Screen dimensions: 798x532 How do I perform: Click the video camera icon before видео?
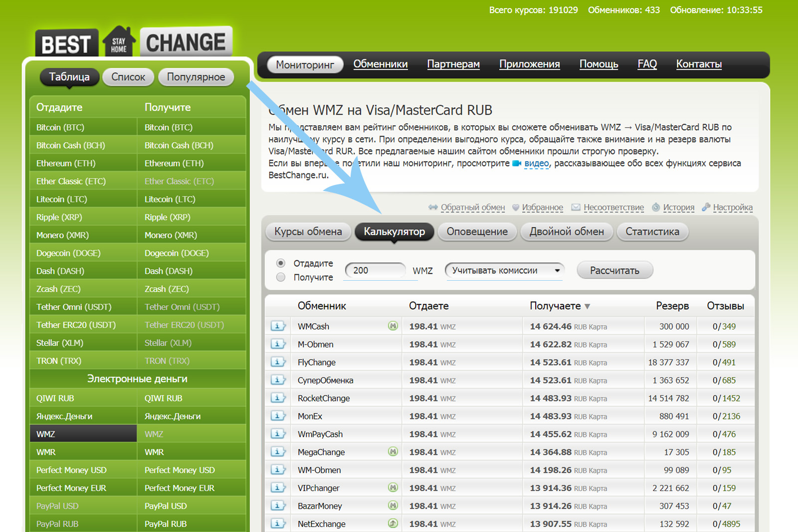[x=517, y=163]
